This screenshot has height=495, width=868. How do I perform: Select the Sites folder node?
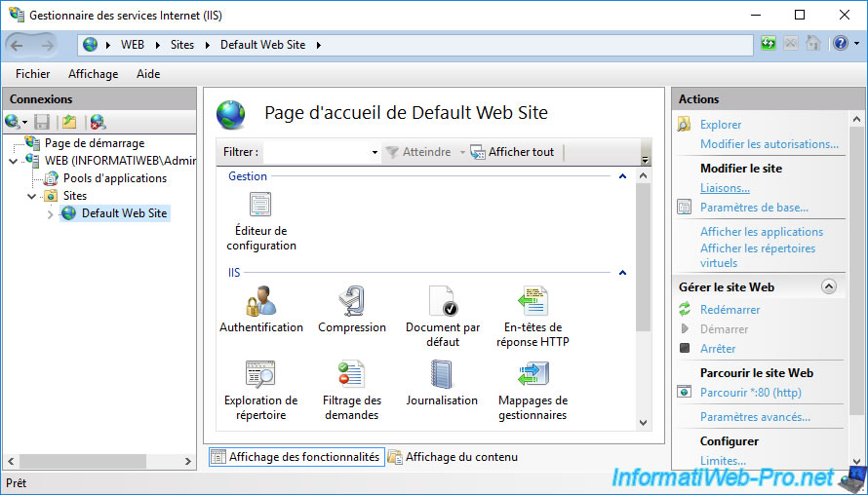pos(75,196)
